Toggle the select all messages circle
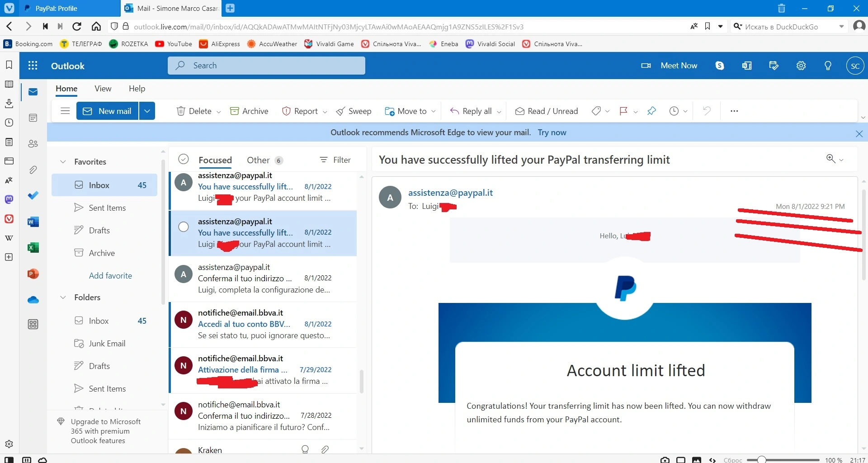 [x=183, y=159]
